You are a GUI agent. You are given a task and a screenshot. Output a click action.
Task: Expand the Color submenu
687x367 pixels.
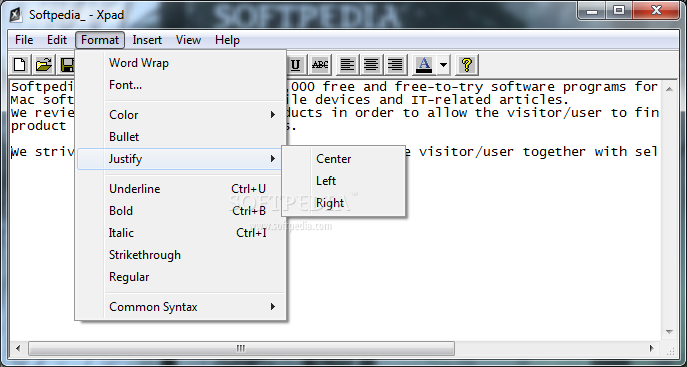click(181, 115)
